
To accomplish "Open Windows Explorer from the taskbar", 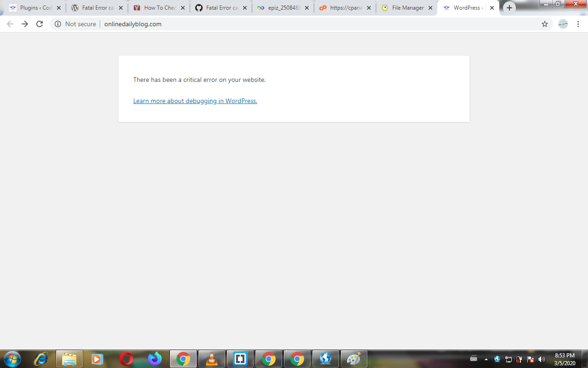I will coord(69,358).
